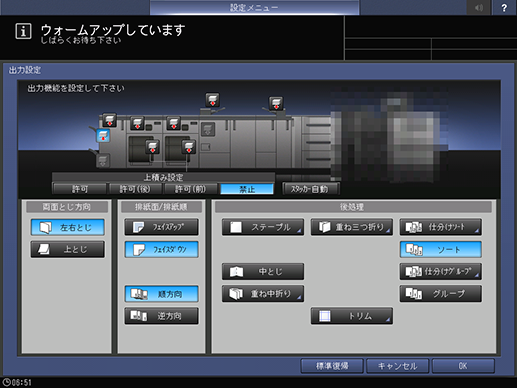Click the info icon beside warm-up message
The height and width of the screenshot is (388, 517).
click(23, 31)
